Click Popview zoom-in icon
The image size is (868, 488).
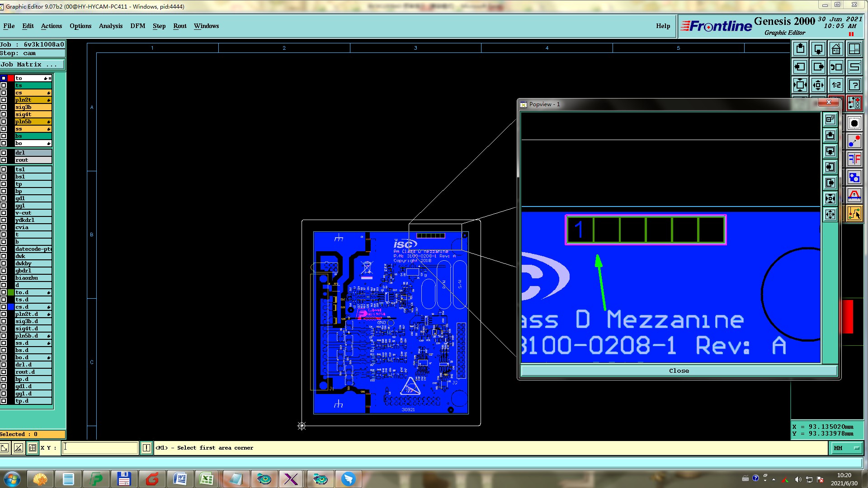tap(830, 199)
